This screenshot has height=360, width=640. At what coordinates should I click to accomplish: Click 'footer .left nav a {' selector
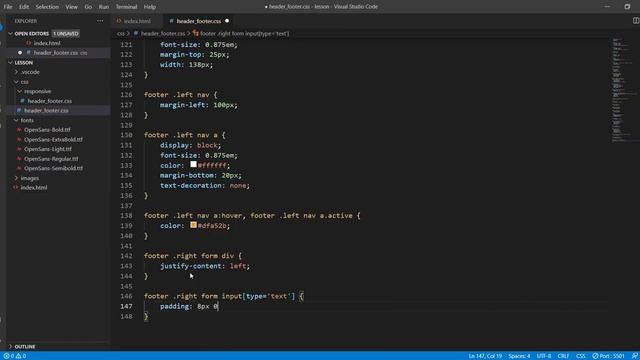click(x=184, y=135)
